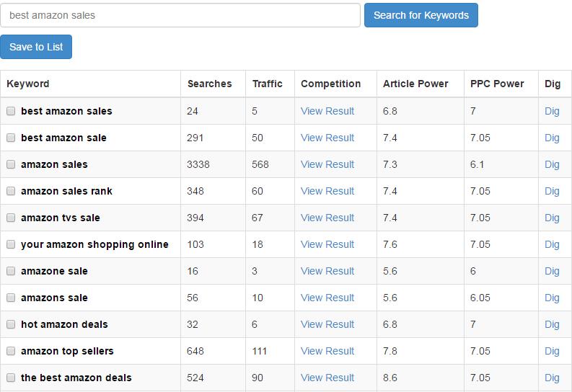Click the PPC power value 6.1
Image resolution: width=572 pixels, height=392 pixels.
(x=478, y=164)
